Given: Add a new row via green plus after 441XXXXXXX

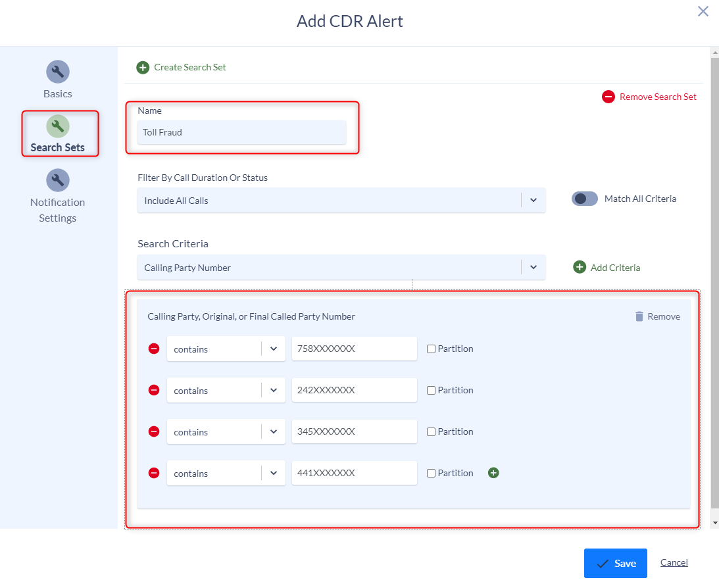Looking at the screenshot, I should click(x=493, y=473).
